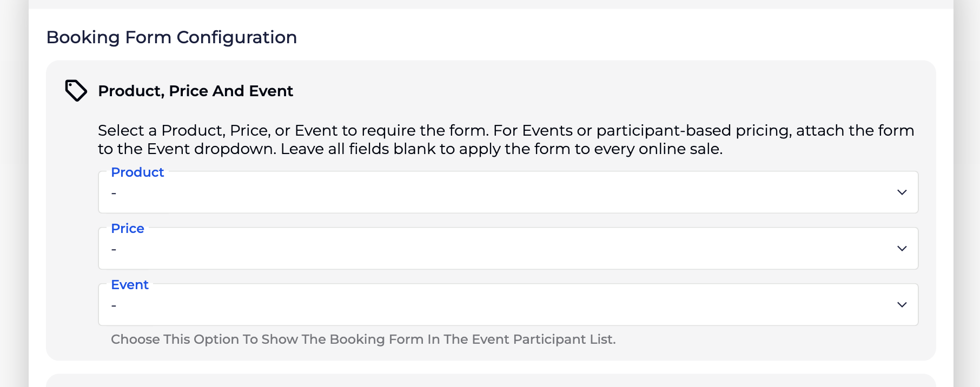The width and height of the screenshot is (980, 387).
Task: Click the blue Product field label
Action: coord(137,172)
